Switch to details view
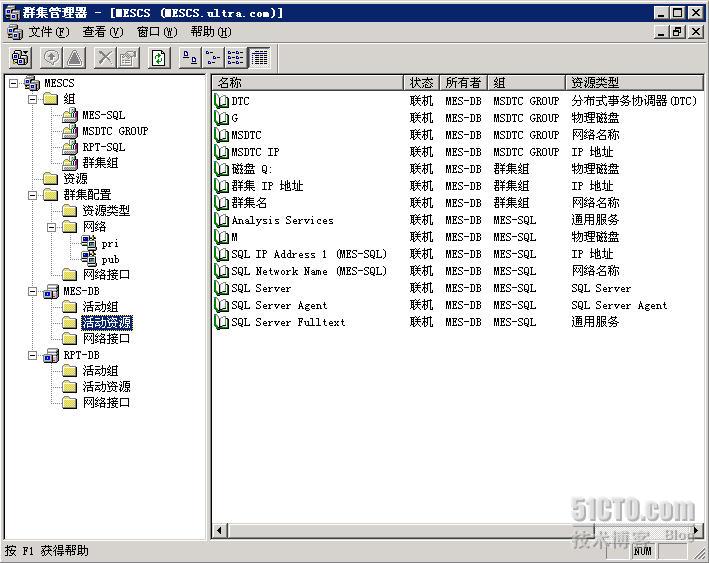This screenshot has height=563, width=709. [x=259, y=58]
